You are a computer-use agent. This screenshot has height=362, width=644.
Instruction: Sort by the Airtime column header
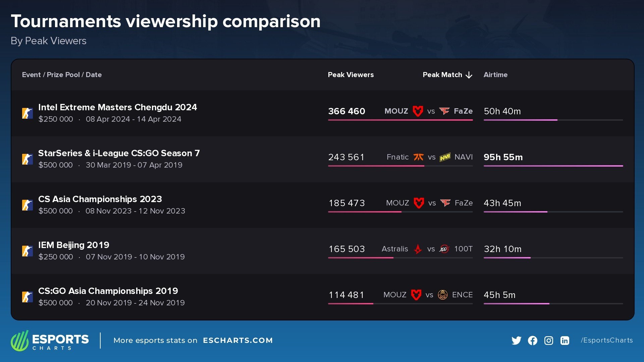tap(495, 75)
